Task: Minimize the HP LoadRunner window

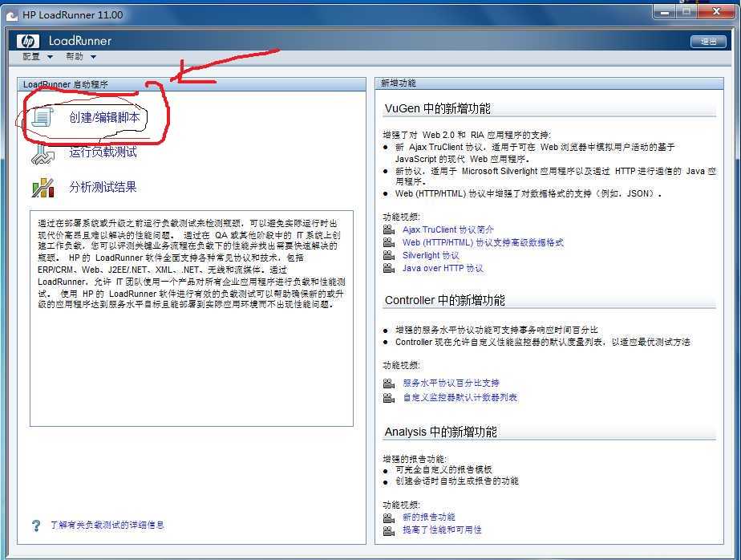Action: 665,11
